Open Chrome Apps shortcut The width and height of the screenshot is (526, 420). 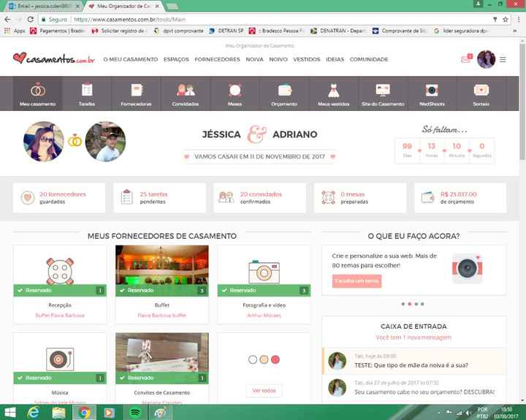point(15,31)
